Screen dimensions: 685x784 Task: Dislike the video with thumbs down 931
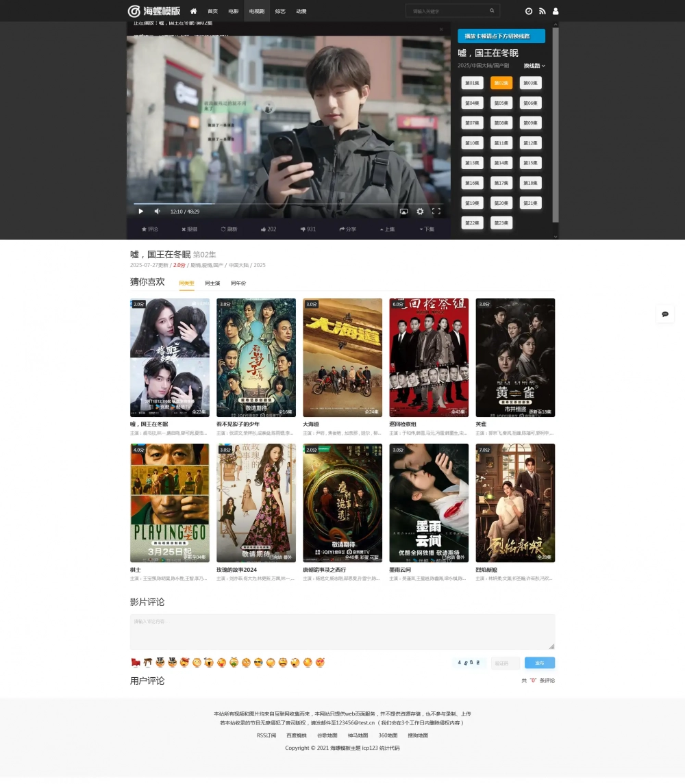[308, 229]
